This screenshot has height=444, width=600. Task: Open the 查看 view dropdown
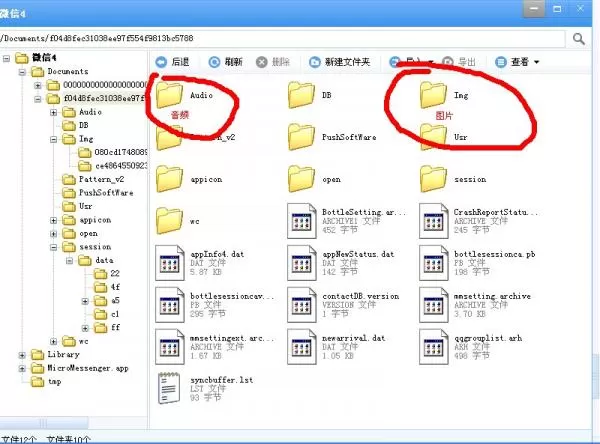[x=517, y=62]
